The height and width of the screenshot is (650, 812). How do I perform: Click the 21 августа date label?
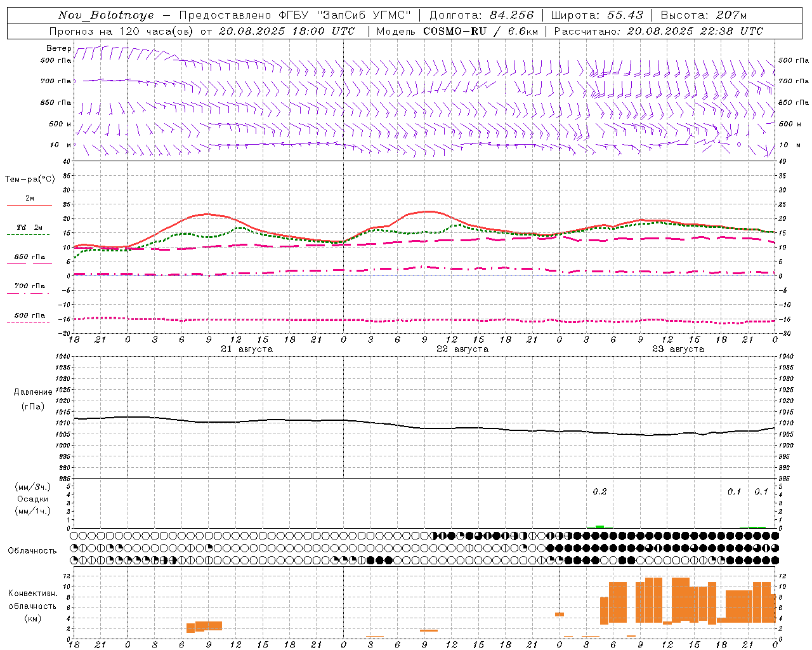(x=247, y=349)
